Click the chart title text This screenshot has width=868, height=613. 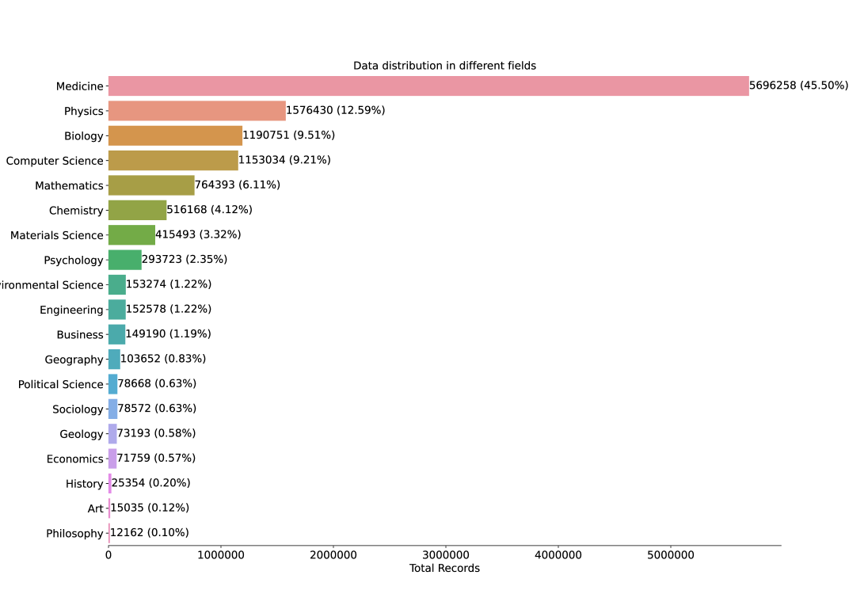pos(444,66)
